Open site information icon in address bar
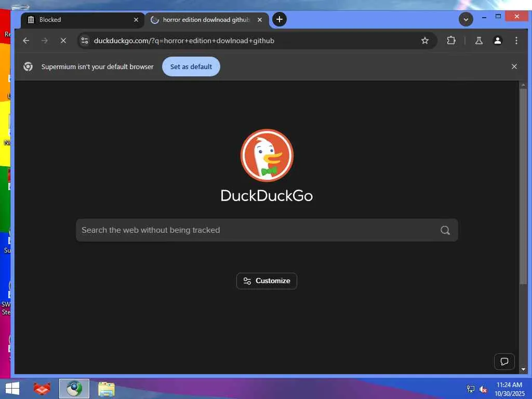The image size is (532, 399). (x=85, y=41)
